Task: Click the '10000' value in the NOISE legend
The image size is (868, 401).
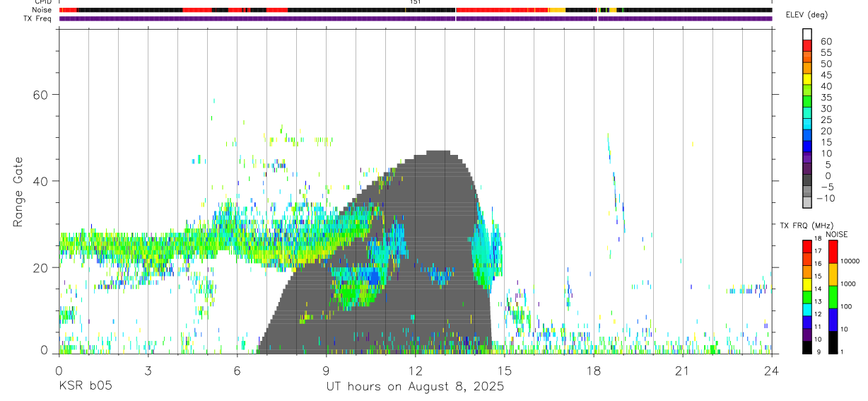Action: click(x=850, y=262)
